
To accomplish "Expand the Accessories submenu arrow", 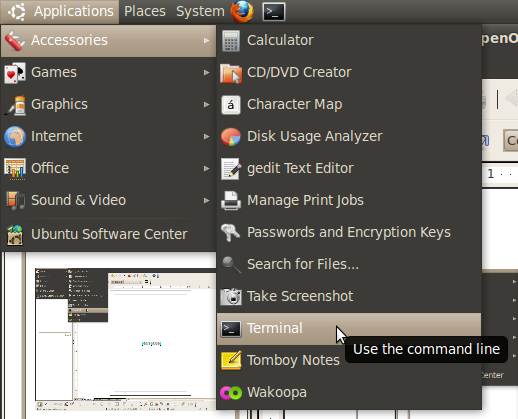I will (x=207, y=40).
